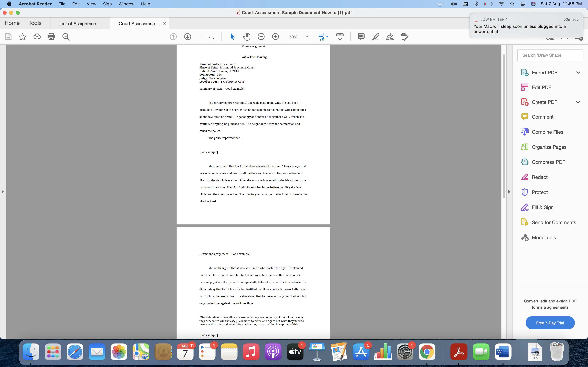Screen dimensions: 588x367
Task: Open the Sign menu in menu bar
Action: coord(107,4)
